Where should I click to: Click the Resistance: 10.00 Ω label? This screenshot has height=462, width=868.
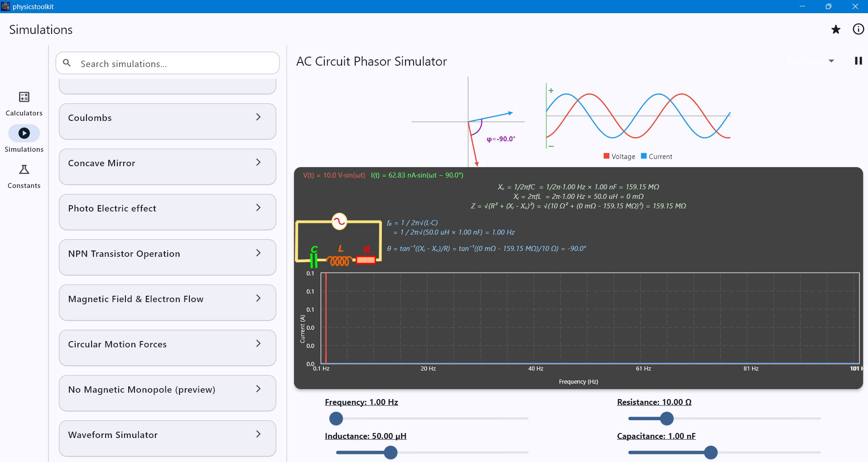[654, 402]
